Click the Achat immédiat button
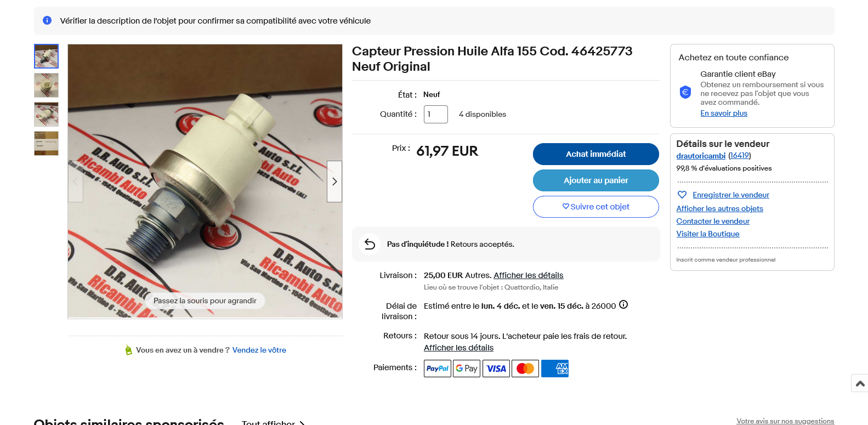 tap(595, 154)
